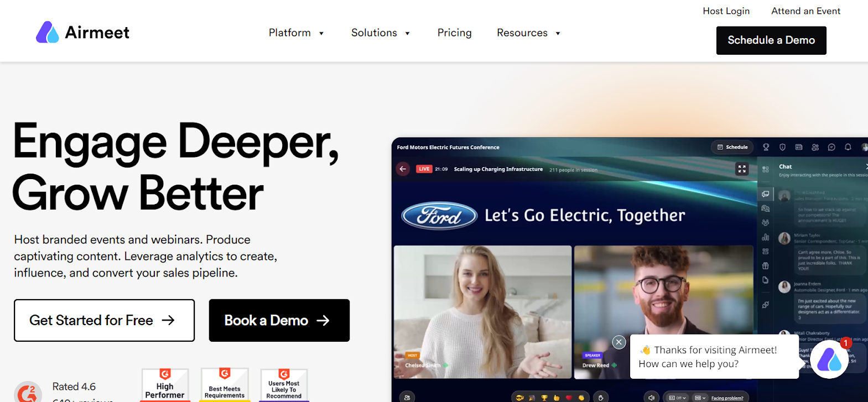The width and height of the screenshot is (868, 402).
Task: Click the back arrow beside the LIVE badge
Action: [403, 169]
